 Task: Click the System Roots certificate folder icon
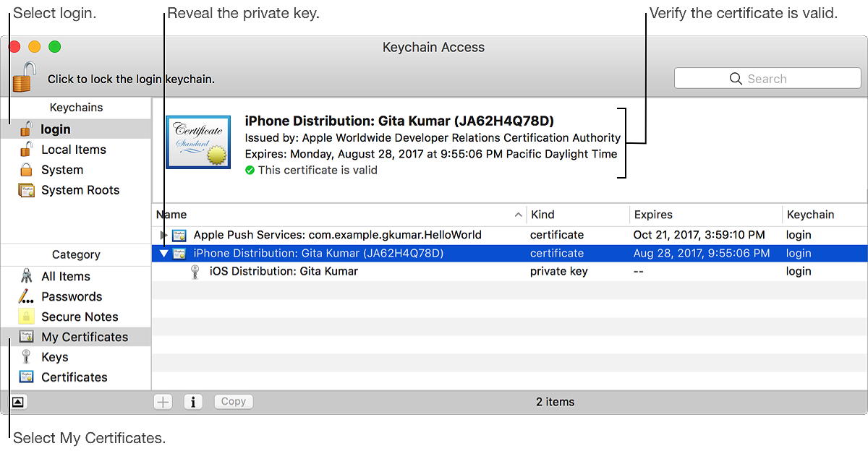click(x=27, y=191)
